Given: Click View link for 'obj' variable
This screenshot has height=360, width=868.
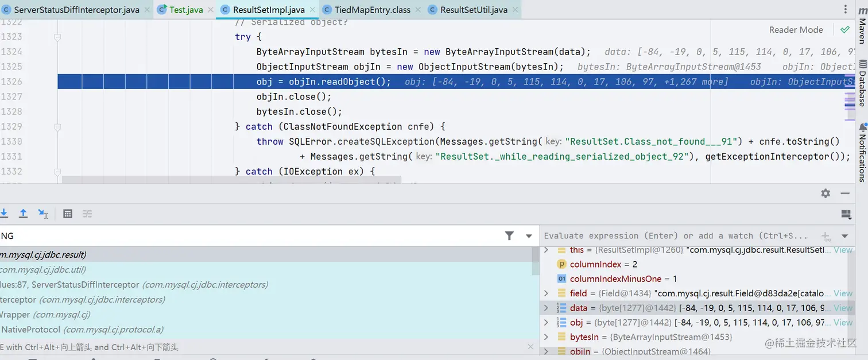Looking at the screenshot, I should pyautogui.click(x=843, y=323).
